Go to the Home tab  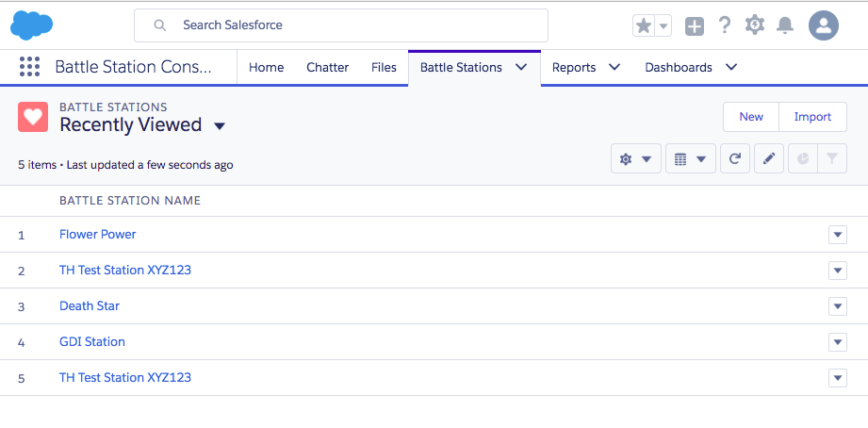coord(267,68)
